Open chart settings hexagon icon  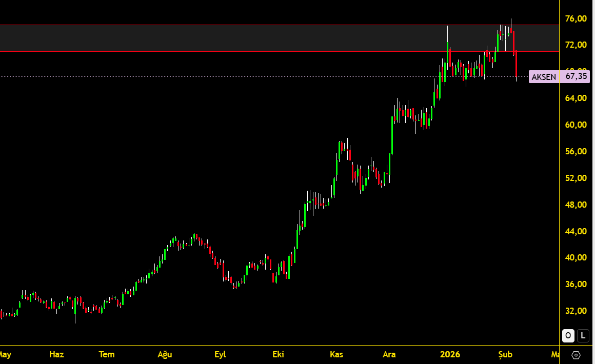coord(576,355)
